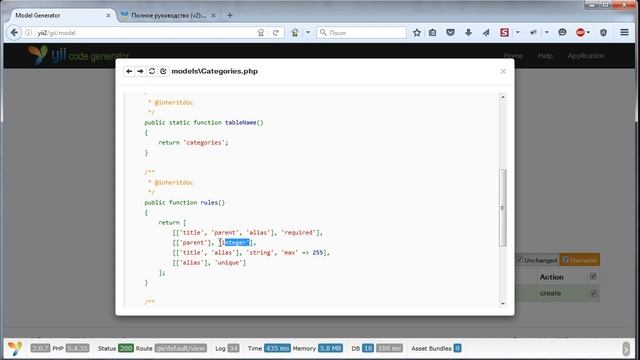The image size is (640, 360).
Task: Click scroll down arrow of code preview
Action: 503,303
